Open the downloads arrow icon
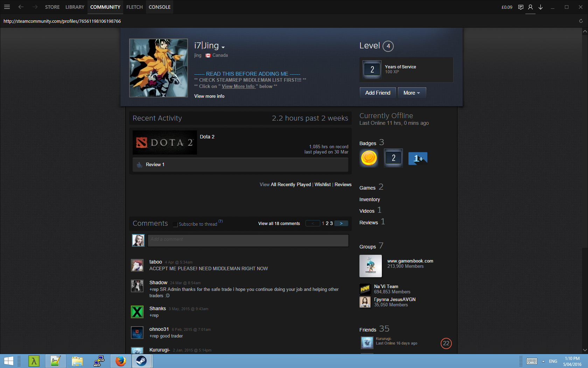Viewport: 588px width, 368px height. 540,7
